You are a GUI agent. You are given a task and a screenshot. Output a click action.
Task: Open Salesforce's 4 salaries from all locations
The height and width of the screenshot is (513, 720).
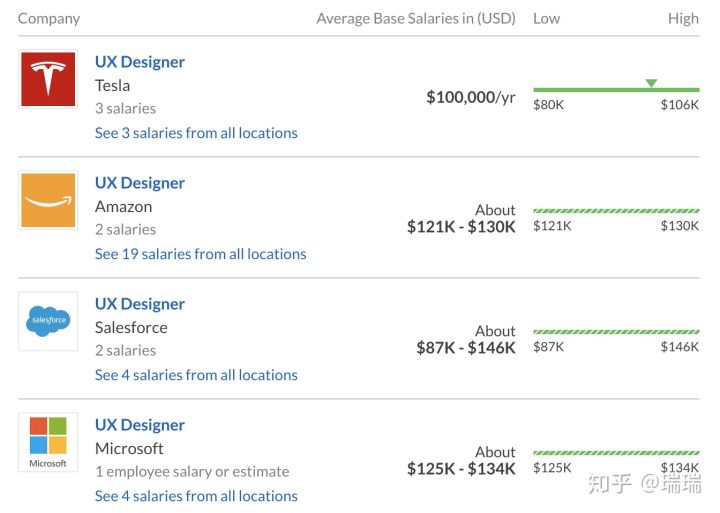[196, 375]
